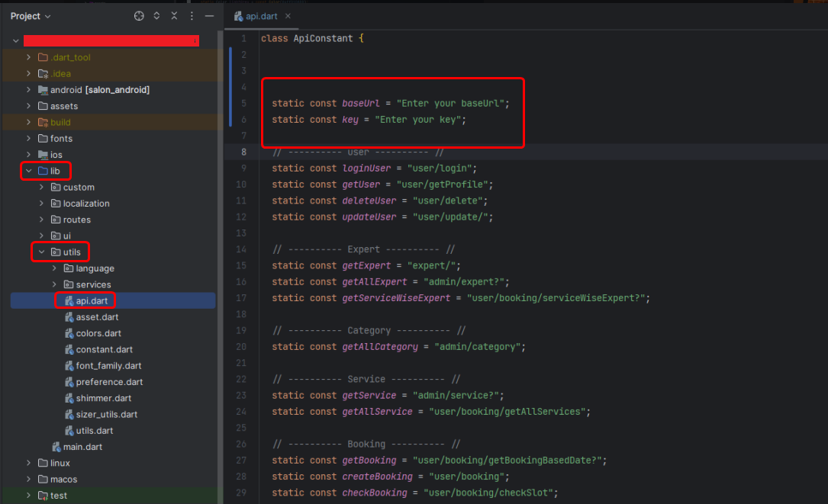The image size is (828, 504).
Task: Expand the services folder
Action: point(54,284)
